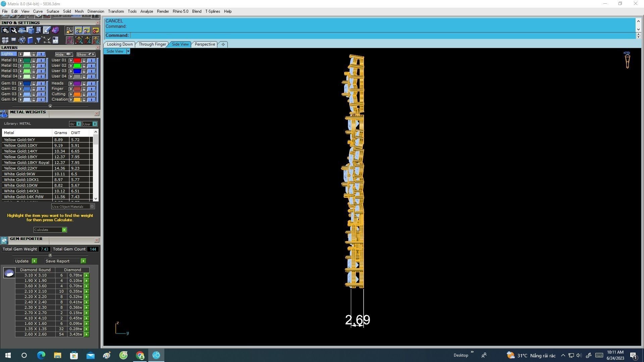Expand the 2.60 X 2.60 diamond row arrow
This screenshot has width=644, height=362.
[87, 335]
